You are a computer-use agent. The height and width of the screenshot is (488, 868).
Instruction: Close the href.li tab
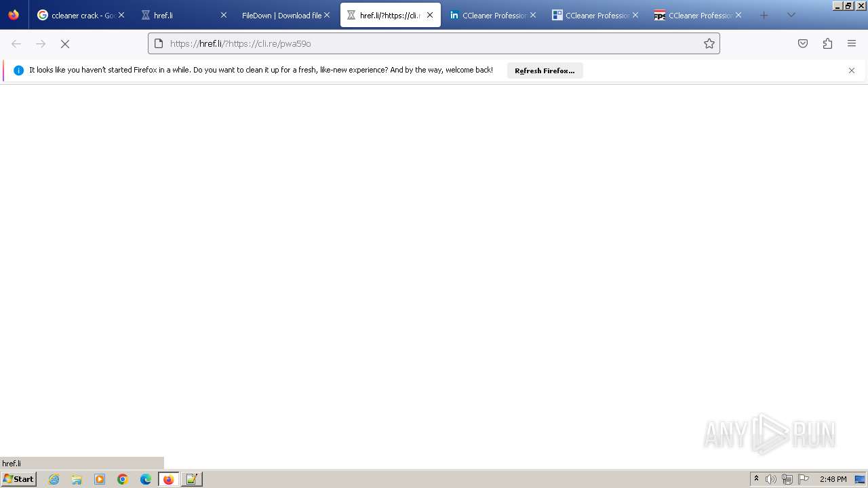click(223, 15)
